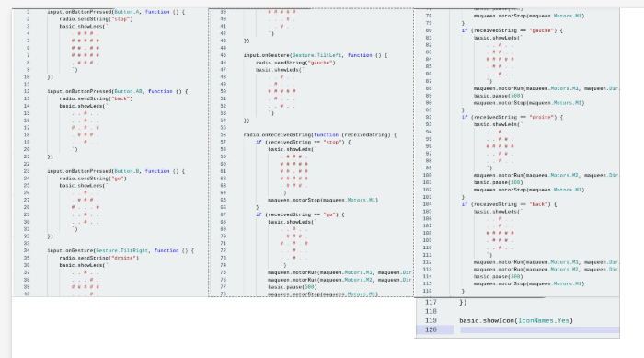Select line number 119 in the gutter
The image size is (644, 358).
tap(431, 320)
